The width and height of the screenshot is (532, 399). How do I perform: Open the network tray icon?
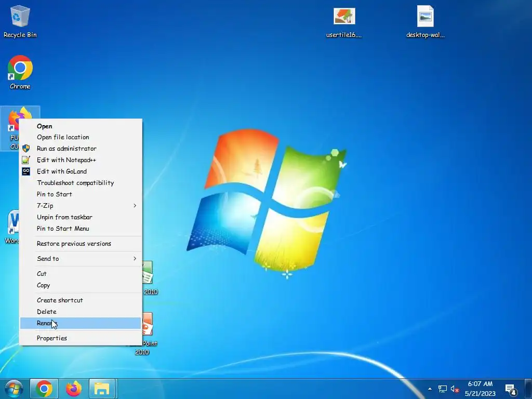point(442,389)
